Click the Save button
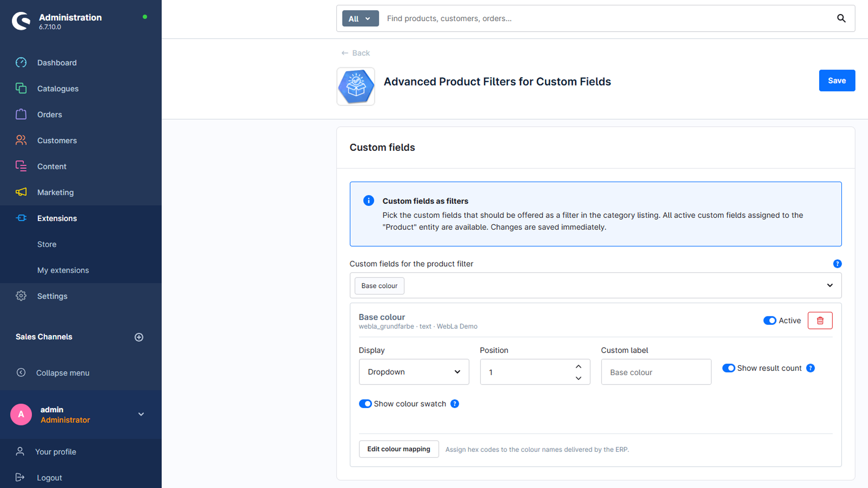This screenshot has width=868, height=488. pyautogui.click(x=837, y=80)
